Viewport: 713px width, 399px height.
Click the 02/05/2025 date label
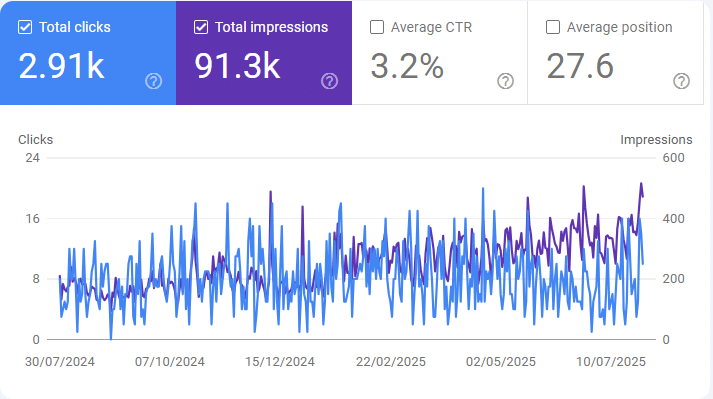click(x=501, y=362)
